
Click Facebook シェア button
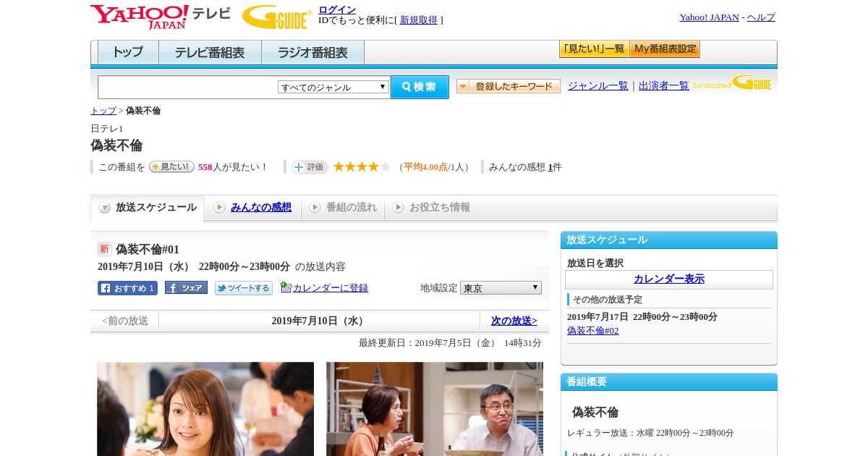(186, 287)
